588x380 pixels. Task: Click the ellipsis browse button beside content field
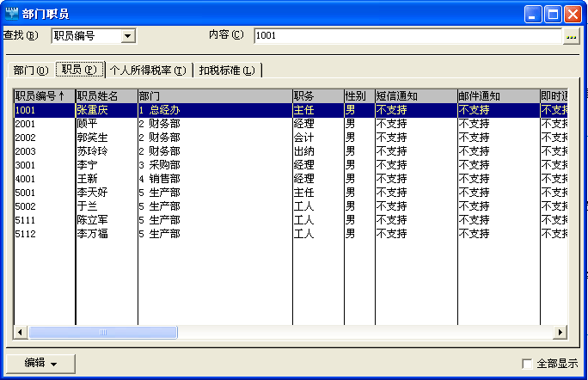(571, 36)
